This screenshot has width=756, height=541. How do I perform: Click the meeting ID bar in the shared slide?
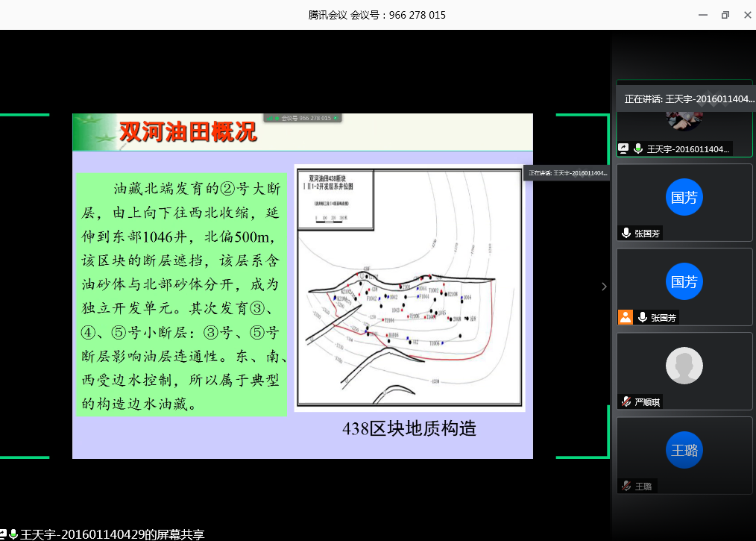click(x=305, y=118)
